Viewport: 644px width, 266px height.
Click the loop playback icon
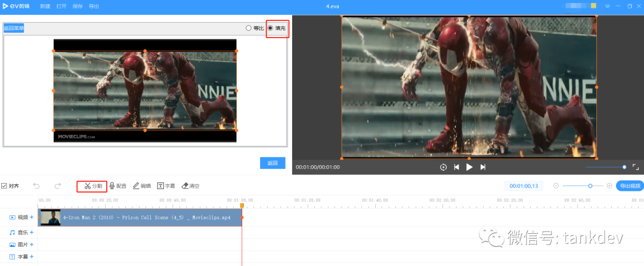443,167
